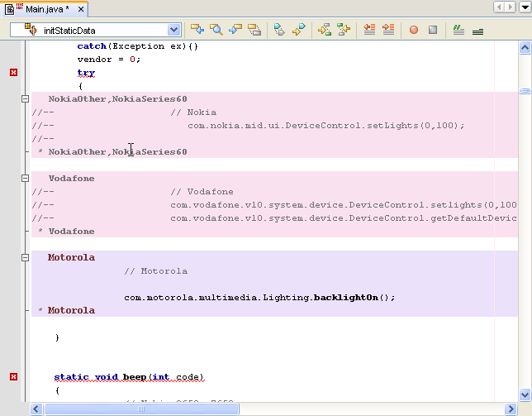
Task: Click the horizontal scrollbar left arrow
Action: coord(36,409)
